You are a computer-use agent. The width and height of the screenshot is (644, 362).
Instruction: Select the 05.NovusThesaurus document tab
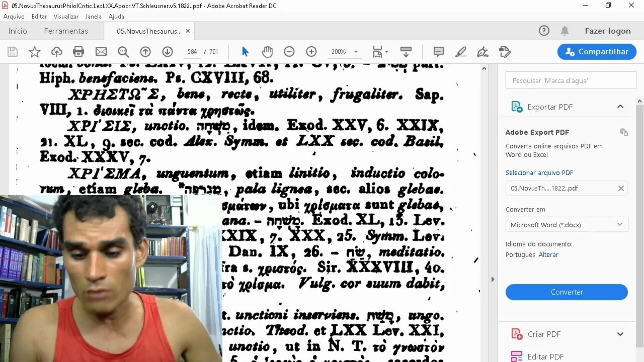point(149,31)
